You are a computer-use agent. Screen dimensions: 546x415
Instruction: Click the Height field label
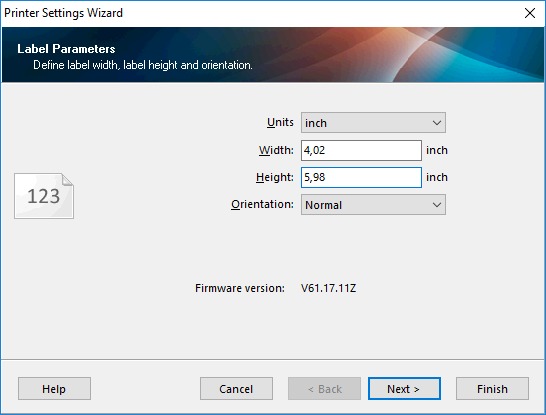pos(275,178)
